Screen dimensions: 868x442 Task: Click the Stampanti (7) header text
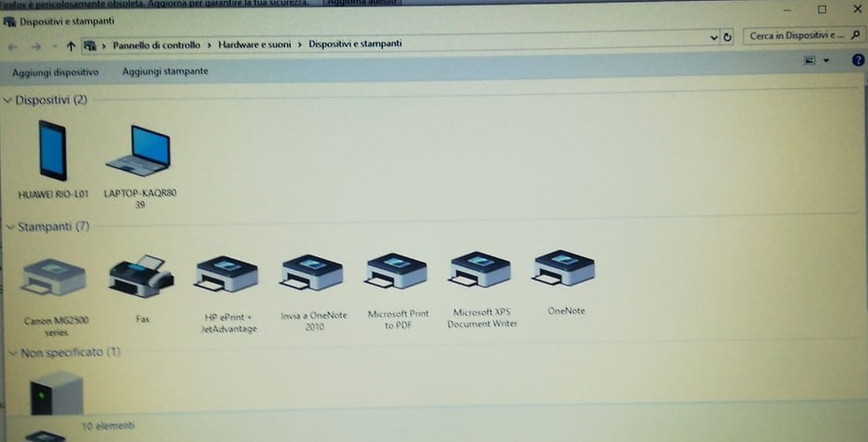53,227
